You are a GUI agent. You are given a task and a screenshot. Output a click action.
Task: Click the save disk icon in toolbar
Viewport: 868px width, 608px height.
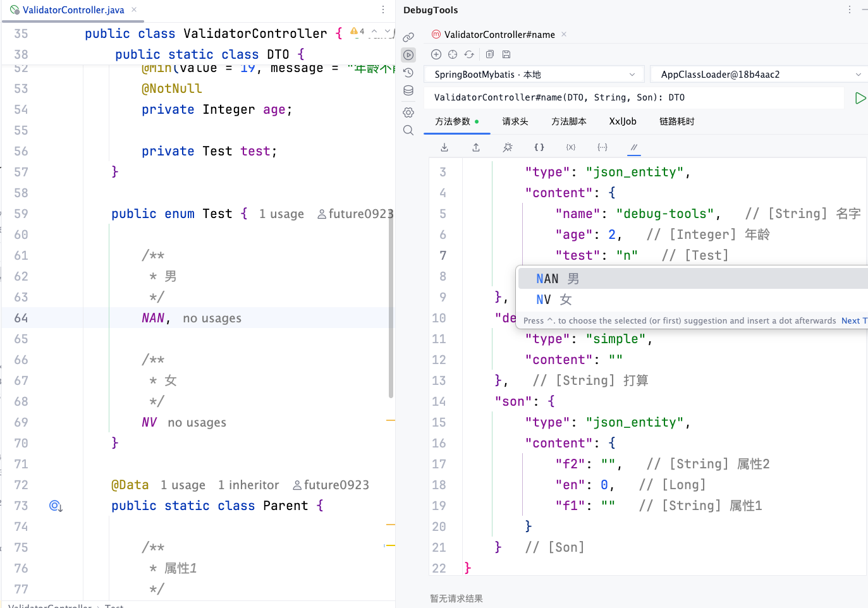point(506,54)
